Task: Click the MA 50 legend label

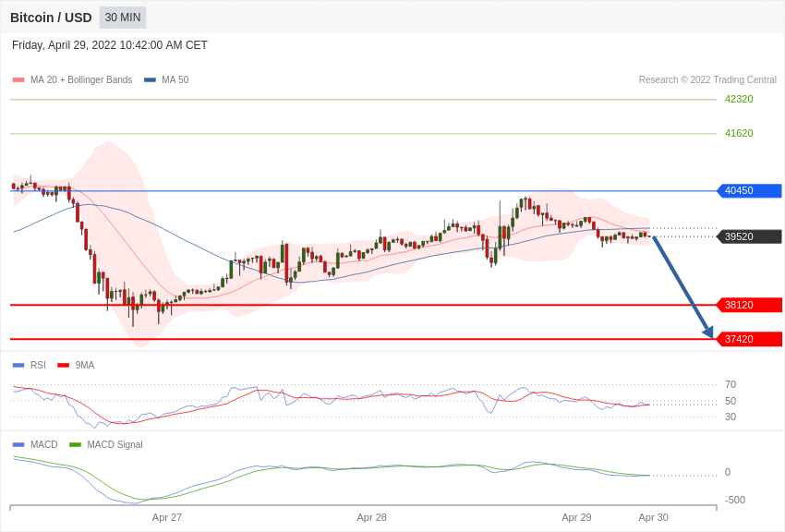Action: tap(175, 79)
